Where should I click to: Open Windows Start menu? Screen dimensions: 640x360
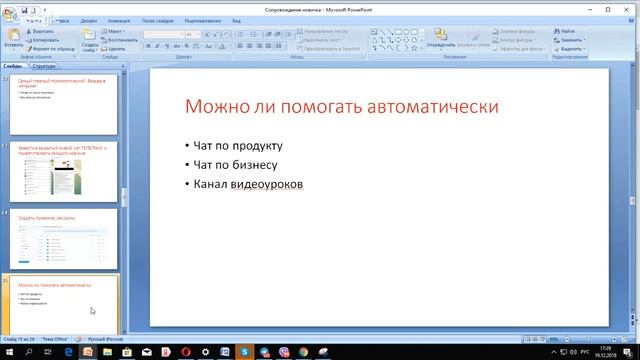click(x=9, y=352)
